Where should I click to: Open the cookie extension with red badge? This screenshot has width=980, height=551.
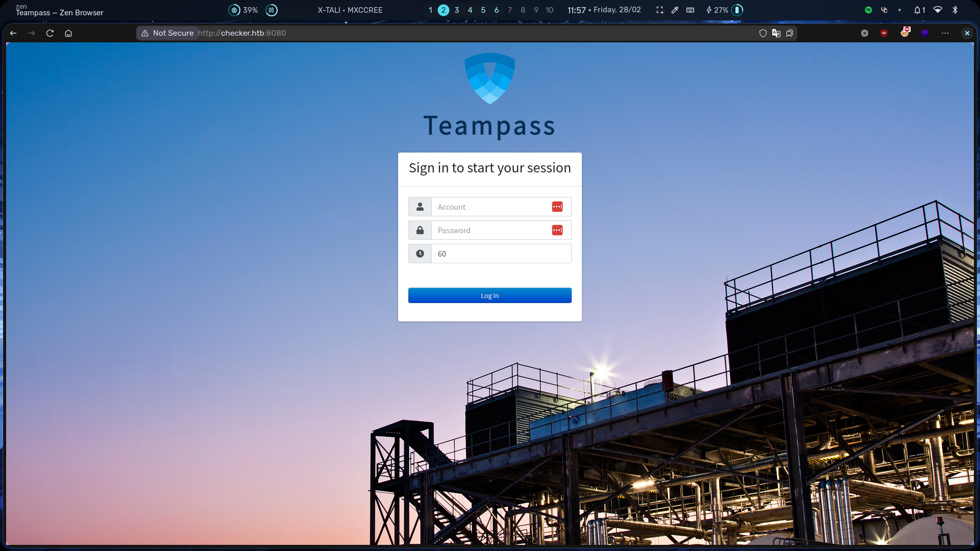click(x=905, y=32)
